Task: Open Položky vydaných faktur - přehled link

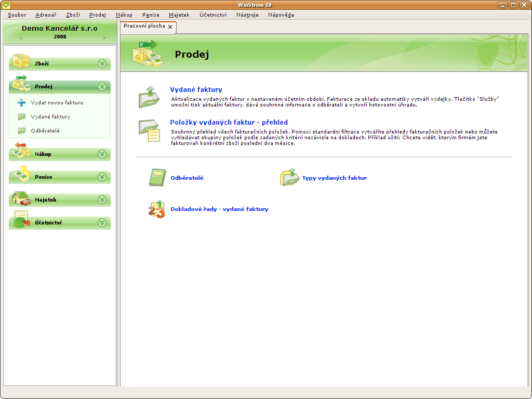Action: [x=229, y=123]
